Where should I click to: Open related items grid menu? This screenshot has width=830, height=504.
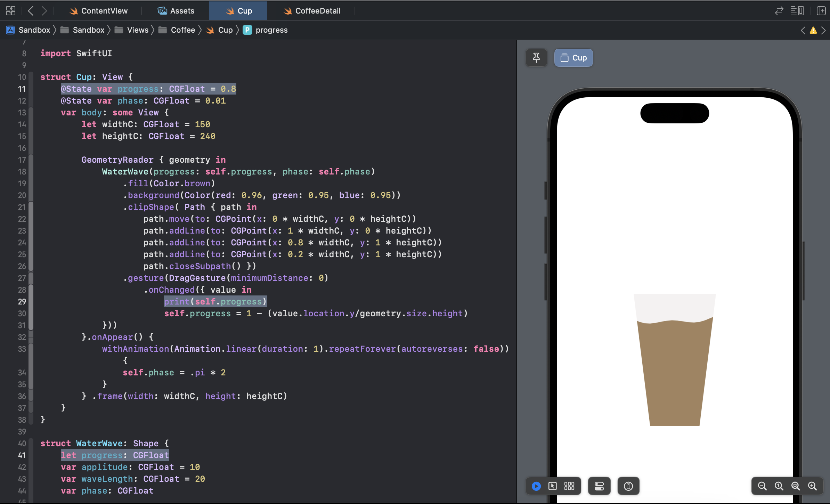coord(11,11)
